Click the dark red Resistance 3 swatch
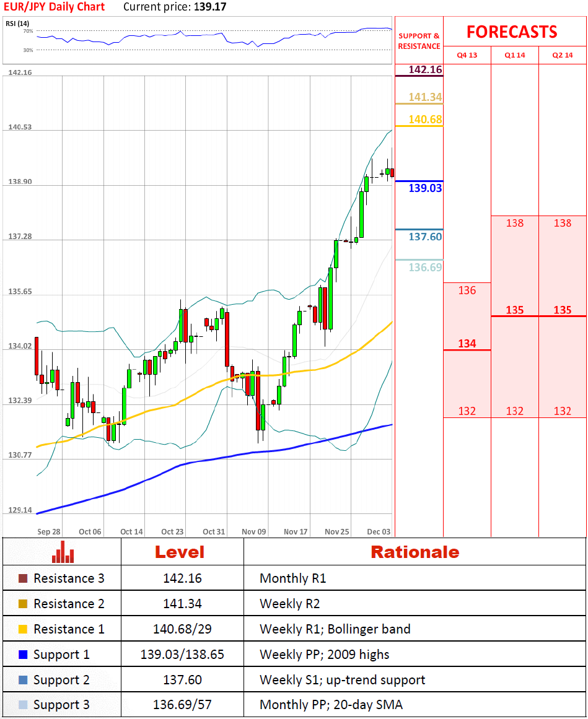Viewport: 588px width, 719px height. click(23, 579)
